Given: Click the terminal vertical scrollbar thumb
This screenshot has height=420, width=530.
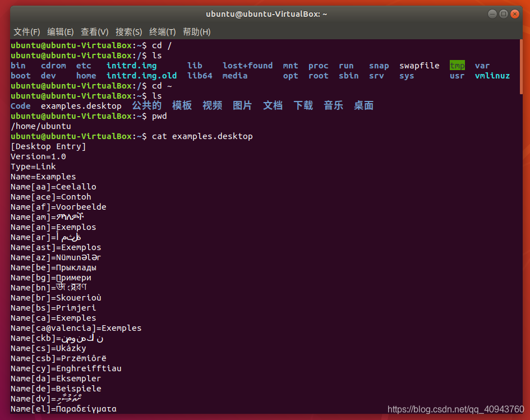Looking at the screenshot, I should click(521, 67).
